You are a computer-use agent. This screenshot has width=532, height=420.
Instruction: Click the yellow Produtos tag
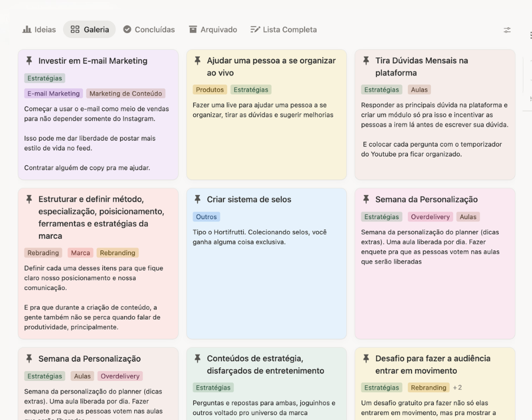[210, 90]
